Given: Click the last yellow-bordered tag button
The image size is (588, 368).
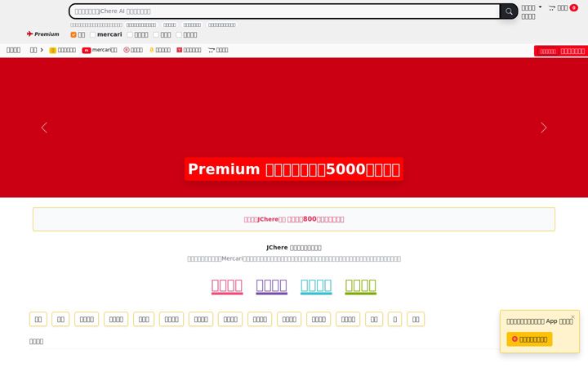Looking at the screenshot, I should (x=416, y=319).
